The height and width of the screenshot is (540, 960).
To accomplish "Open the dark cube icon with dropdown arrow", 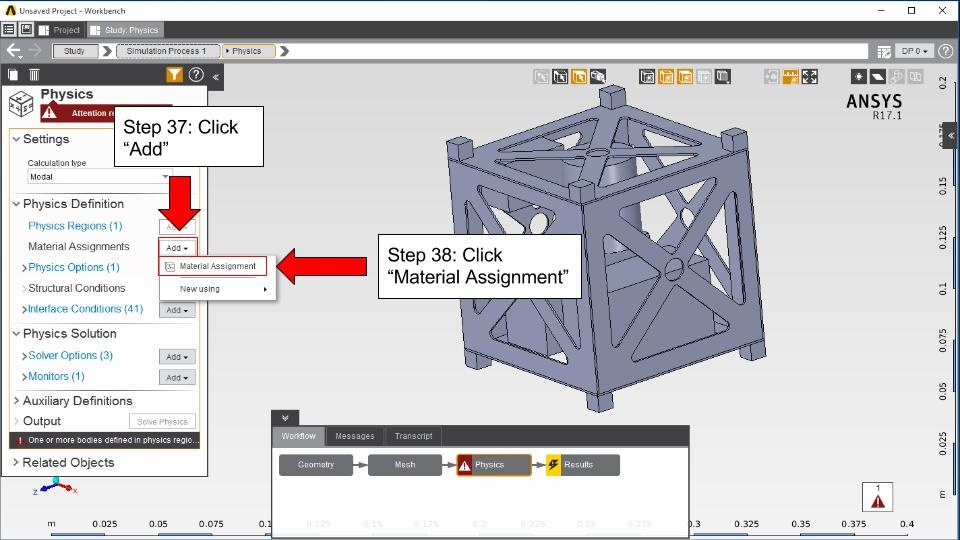I will [x=723, y=77].
